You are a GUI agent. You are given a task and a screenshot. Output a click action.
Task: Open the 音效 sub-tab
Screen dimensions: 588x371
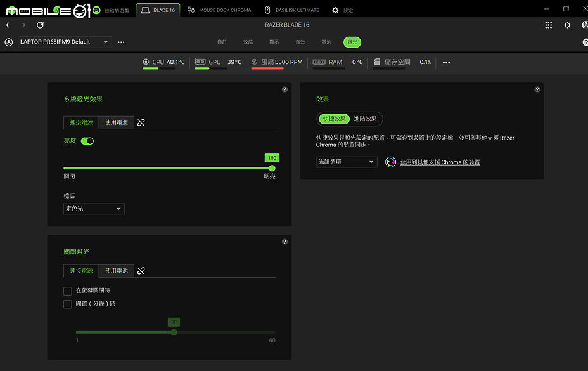pos(300,42)
